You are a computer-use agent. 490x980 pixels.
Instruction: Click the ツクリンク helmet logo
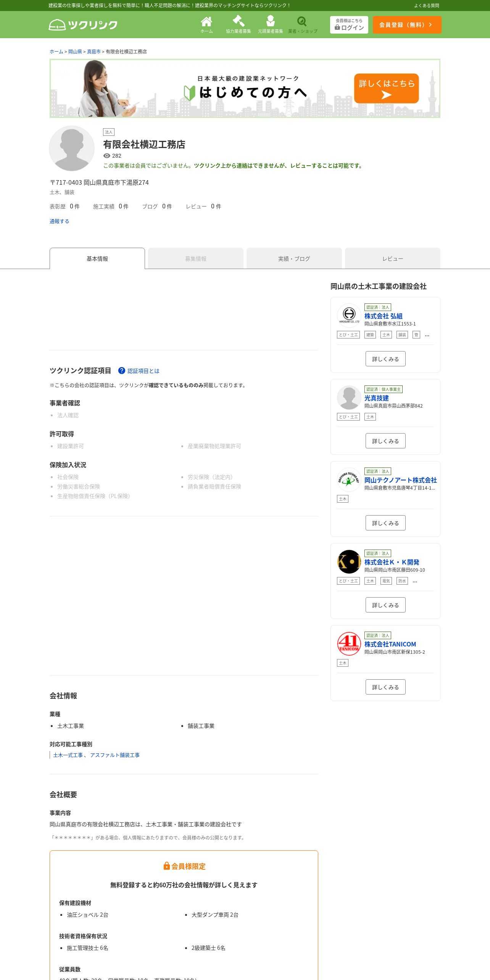[x=83, y=25]
